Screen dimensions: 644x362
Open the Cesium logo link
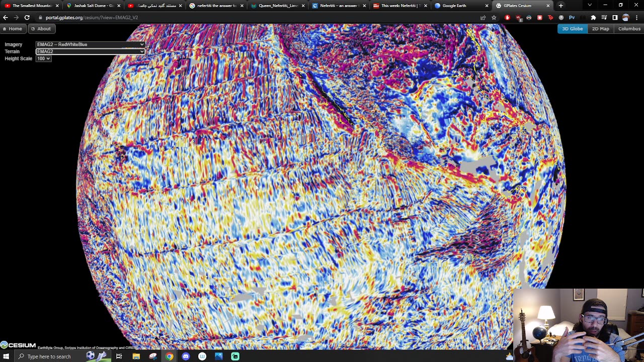click(x=18, y=345)
